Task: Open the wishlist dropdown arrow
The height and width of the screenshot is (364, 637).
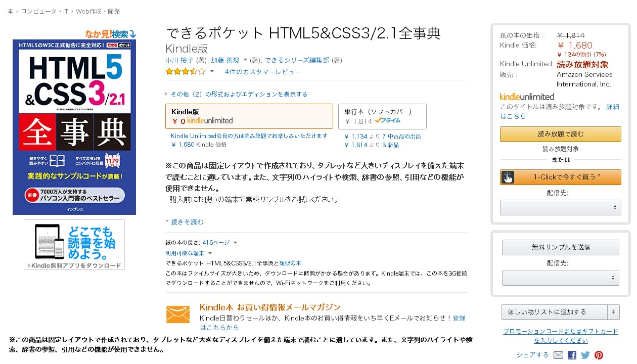Action: pos(613,312)
